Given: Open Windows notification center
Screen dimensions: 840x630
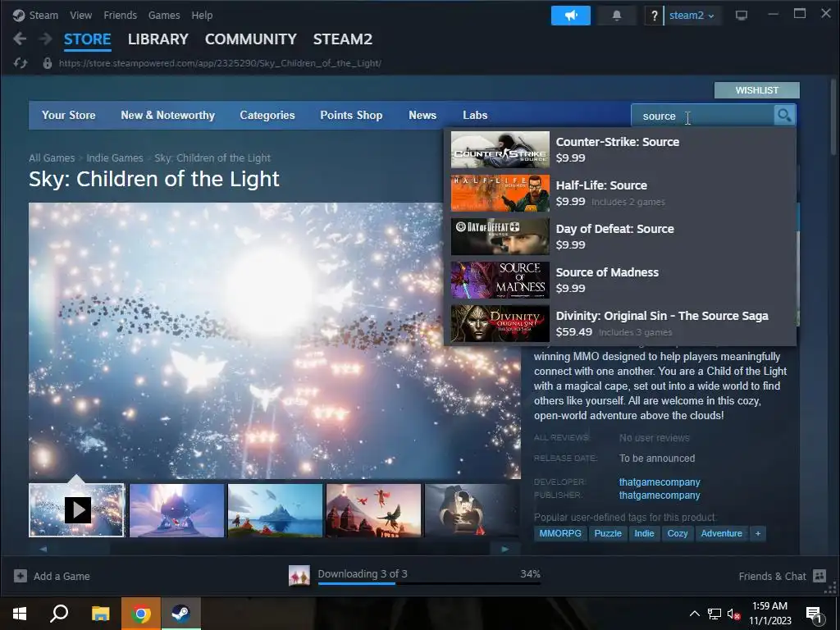Looking at the screenshot, I should [814, 614].
